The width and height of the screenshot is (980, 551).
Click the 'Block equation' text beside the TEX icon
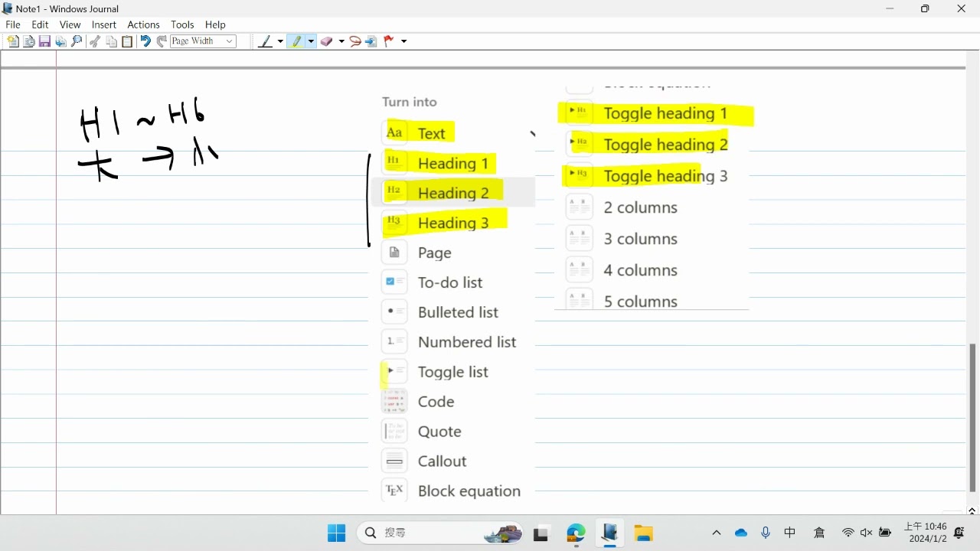469,491
